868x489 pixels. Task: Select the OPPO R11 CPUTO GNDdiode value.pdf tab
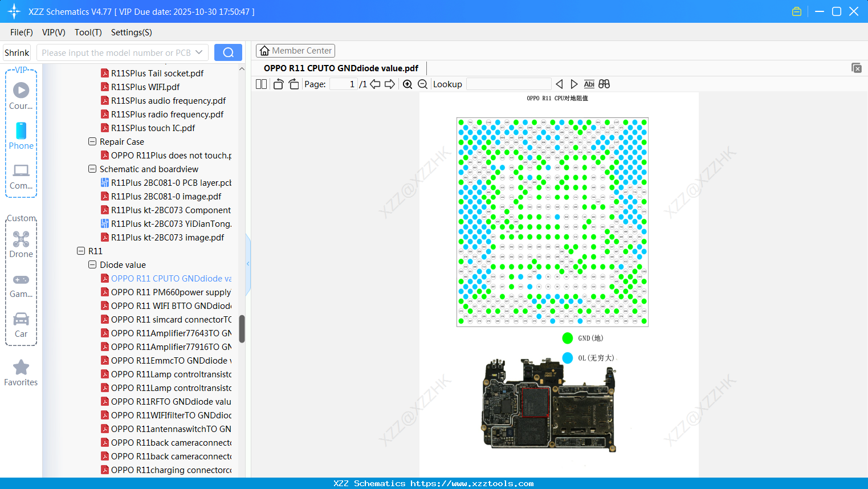(x=341, y=68)
